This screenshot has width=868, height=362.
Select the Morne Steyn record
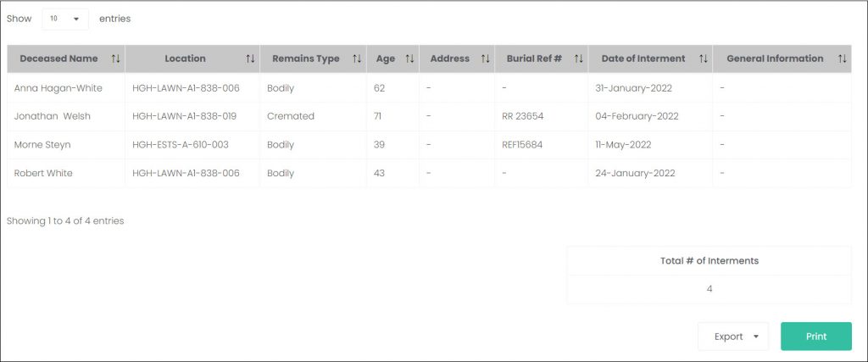click(42, 145)
